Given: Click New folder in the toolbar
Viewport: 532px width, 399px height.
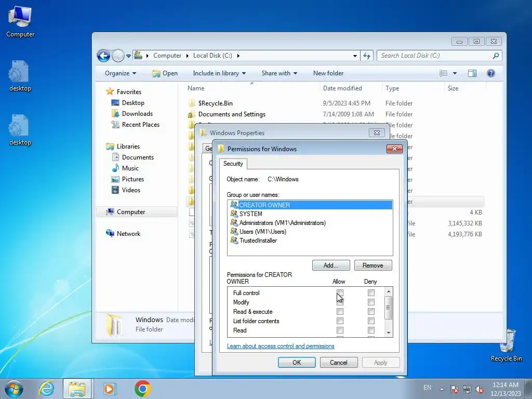Looking at the screenshot, I should [x=328, y=73].
